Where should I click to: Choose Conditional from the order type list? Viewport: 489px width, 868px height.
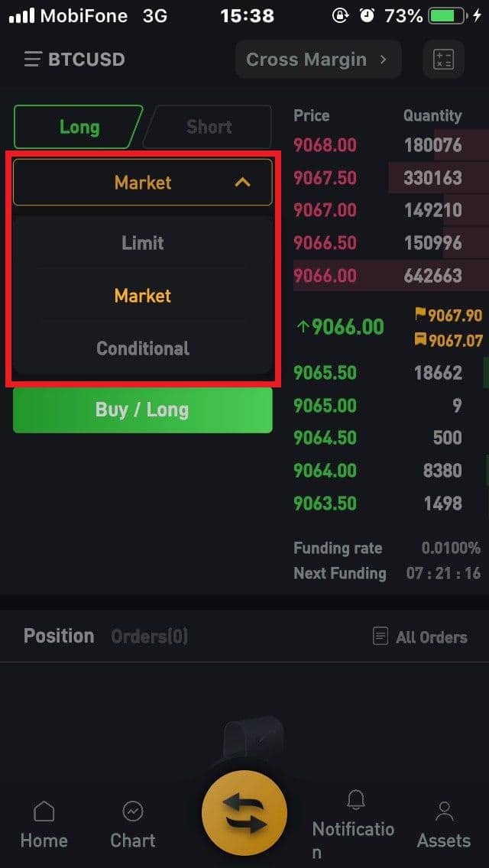(143, 348)
